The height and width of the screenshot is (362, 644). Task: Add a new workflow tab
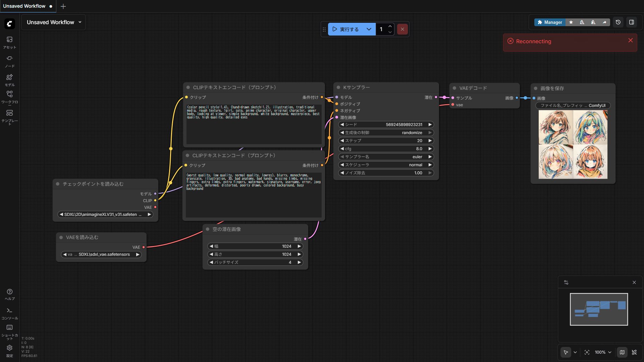pos(63,6)
